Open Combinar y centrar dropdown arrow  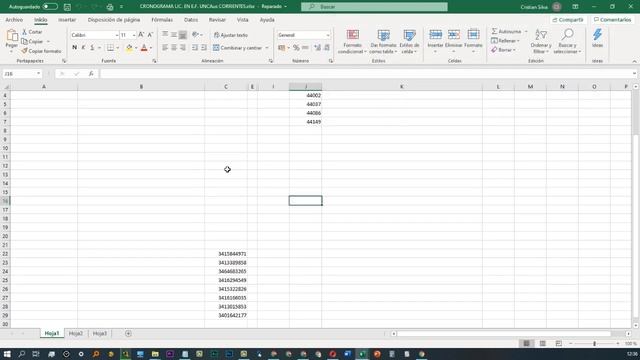coord(267,48)
